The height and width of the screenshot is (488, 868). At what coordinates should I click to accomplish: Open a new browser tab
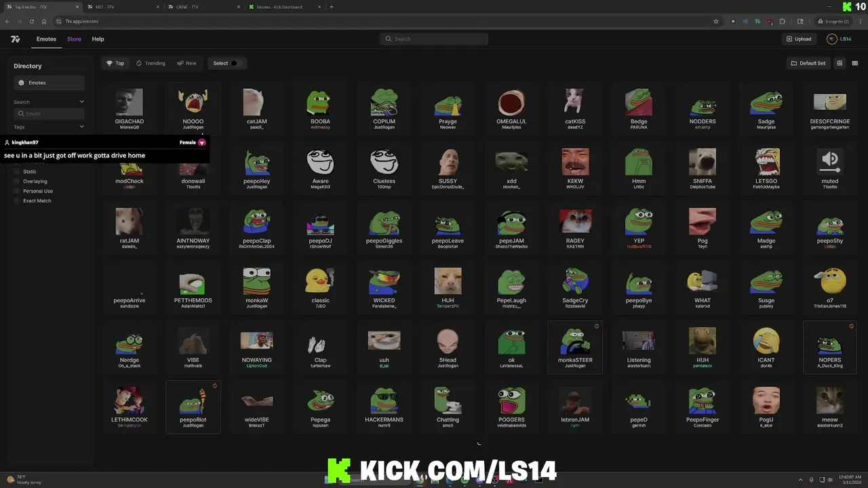pyautogui.click(x=331, y=7)
